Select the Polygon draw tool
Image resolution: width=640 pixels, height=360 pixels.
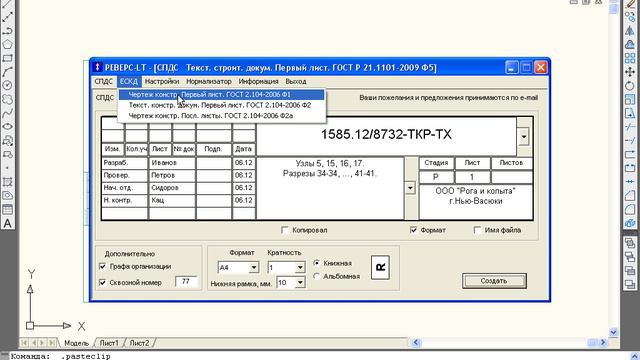pyautogui.click(x=7, y=44)
